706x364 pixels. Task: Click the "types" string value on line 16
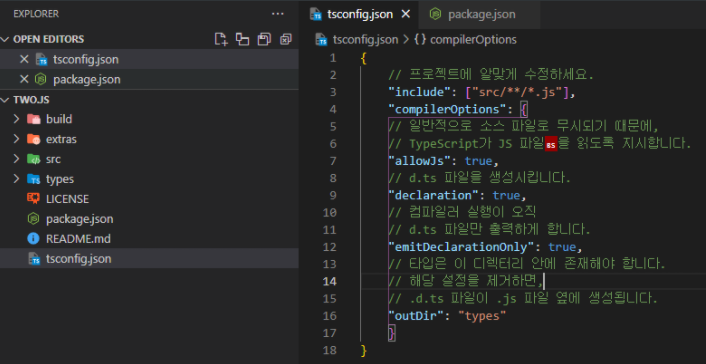point(482,316)
